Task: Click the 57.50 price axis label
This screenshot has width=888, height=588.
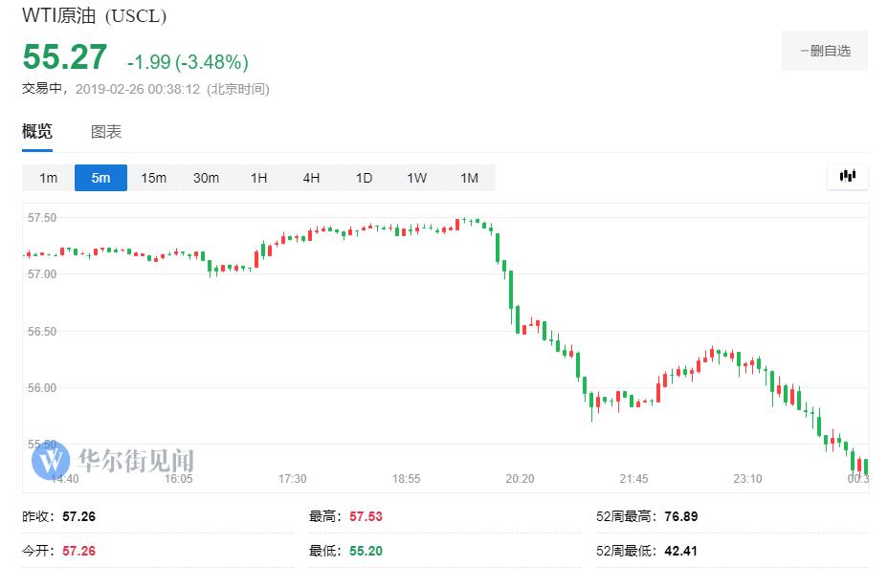Action: (x=42, y=217)
